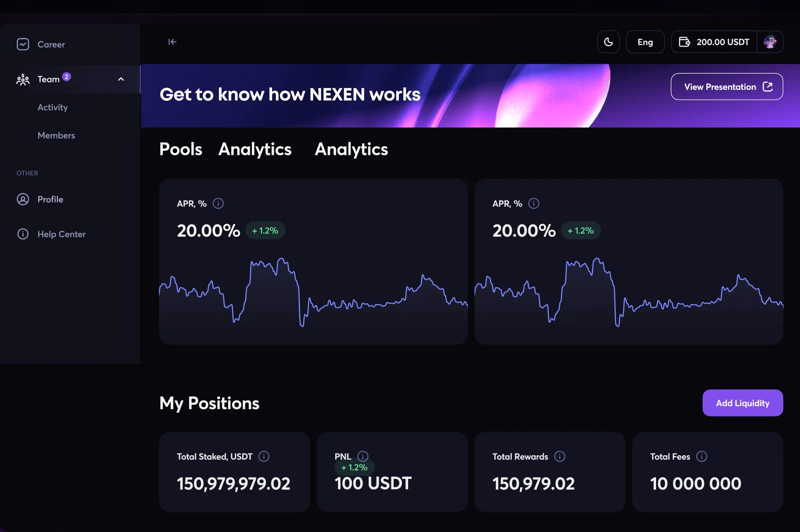Select the first Analytics tab
This screenshot has width=800, height=532.
pos(255,149)
